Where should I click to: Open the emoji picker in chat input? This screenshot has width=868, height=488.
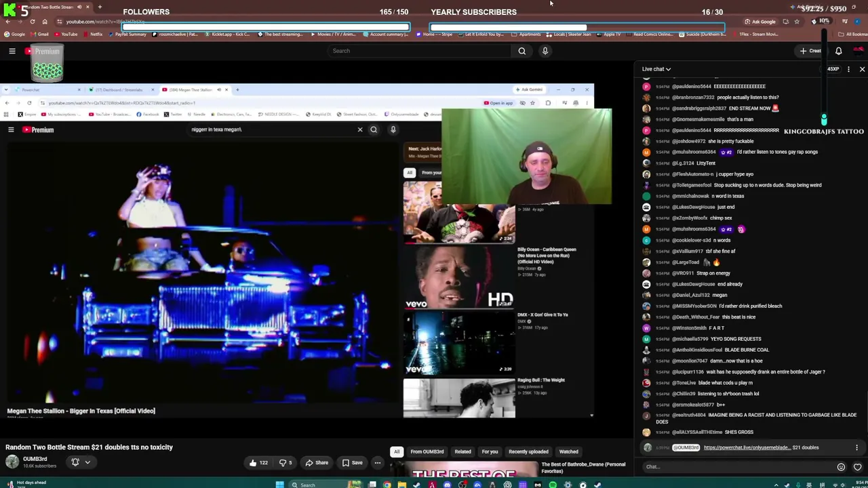[x=841, y=466]
